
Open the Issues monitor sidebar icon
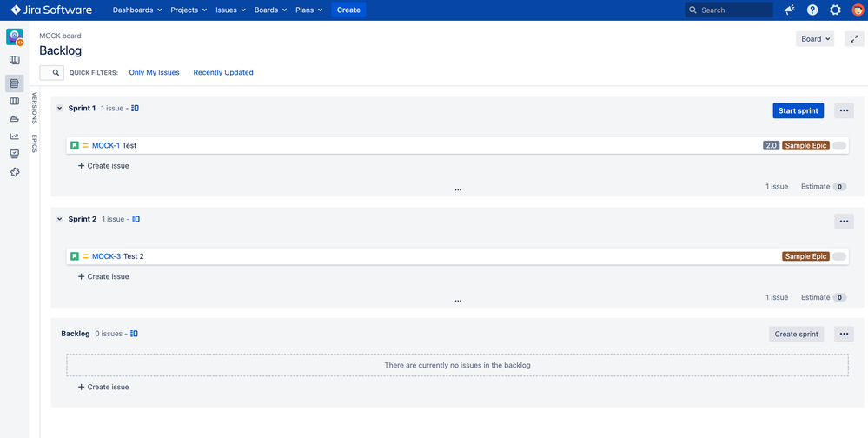[15, 154]
